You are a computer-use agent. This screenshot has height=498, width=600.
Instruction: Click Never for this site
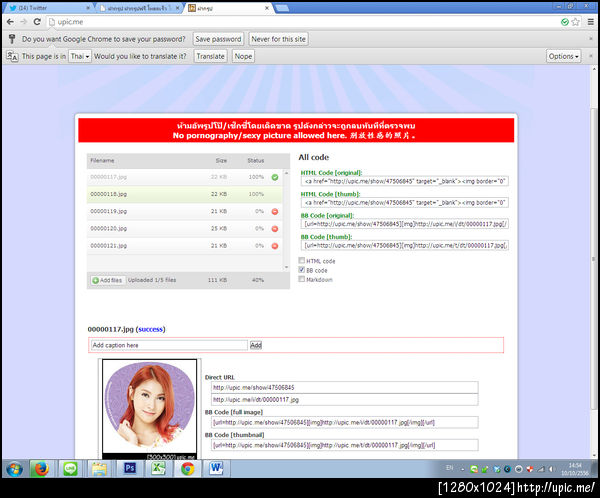click(279, 39)
